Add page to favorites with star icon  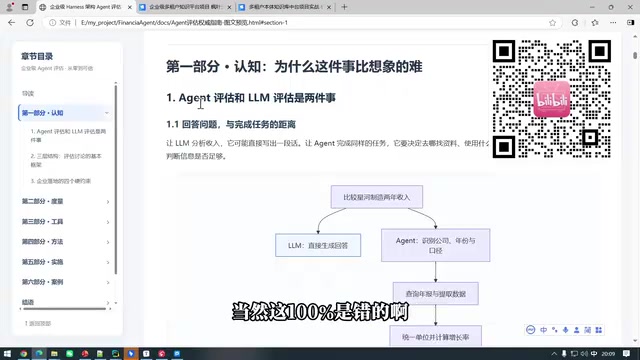click(x=552, y=22)
